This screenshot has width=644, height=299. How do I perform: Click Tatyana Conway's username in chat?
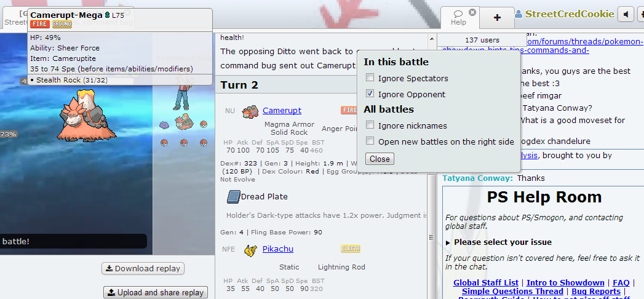click(478, 178)
